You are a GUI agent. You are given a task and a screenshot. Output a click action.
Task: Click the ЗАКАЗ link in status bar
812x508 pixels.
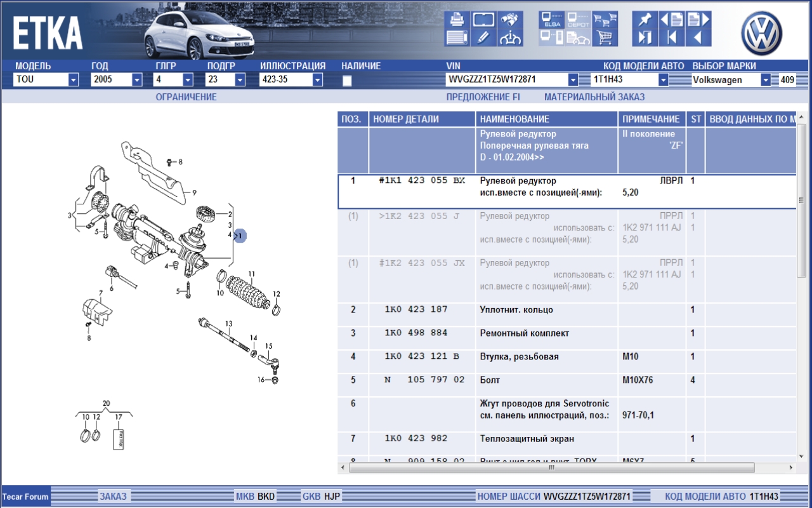point(113,497)
